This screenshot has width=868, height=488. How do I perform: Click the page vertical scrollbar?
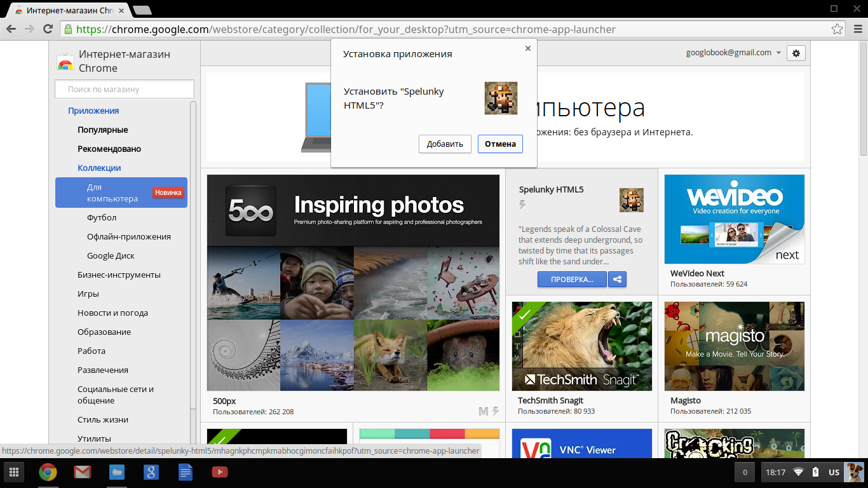(864, 98)
